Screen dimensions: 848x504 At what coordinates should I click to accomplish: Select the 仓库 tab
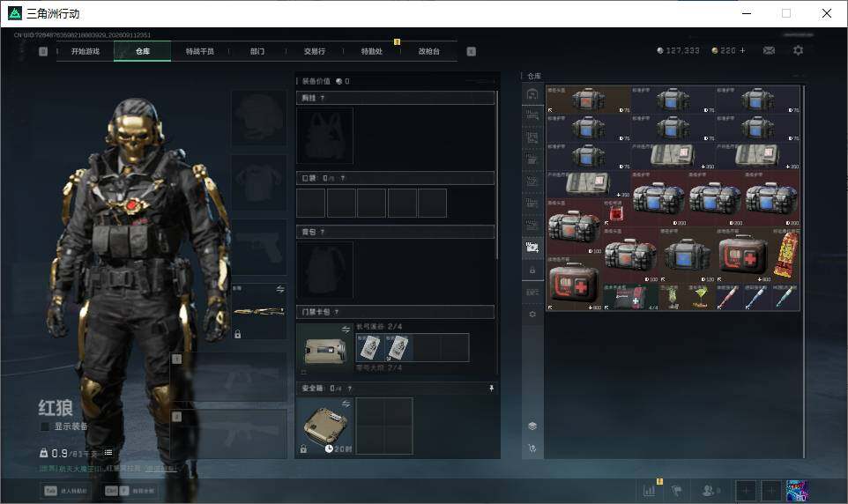(142, 51)
